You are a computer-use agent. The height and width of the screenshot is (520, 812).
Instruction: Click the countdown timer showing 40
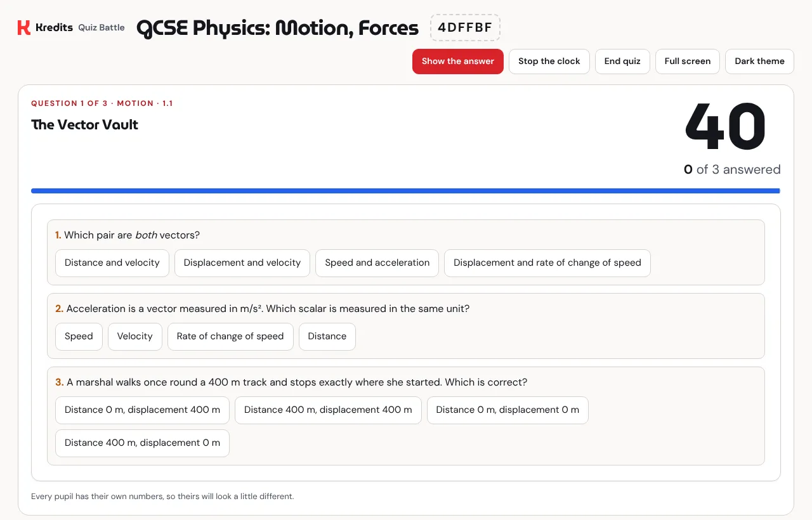(726, 127)
